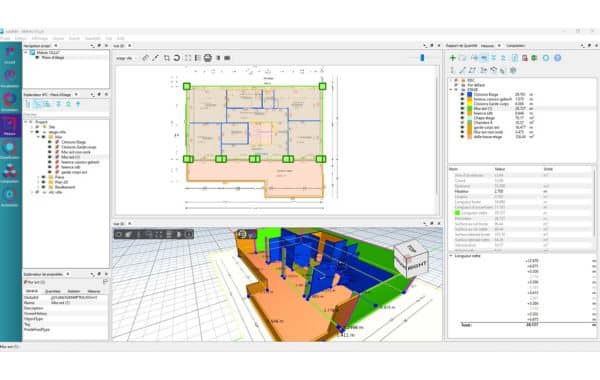
Task: Click the first icon in dark 3D toolbar
Action: pyautogui.click(x=119, y=234)
